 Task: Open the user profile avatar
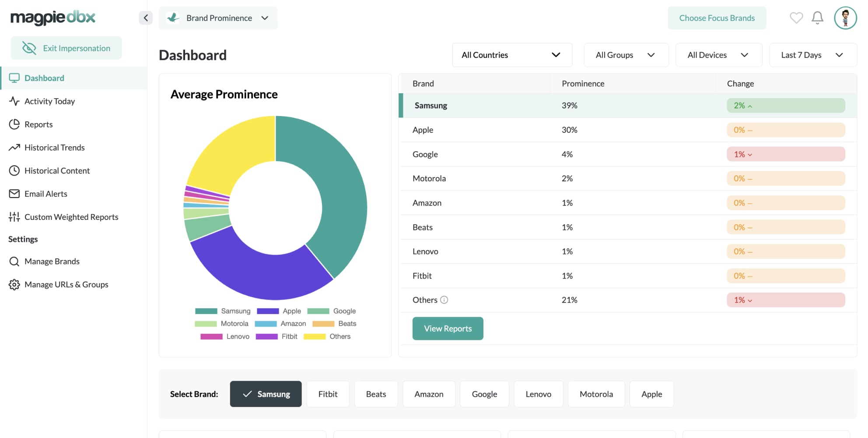[845, 18]
